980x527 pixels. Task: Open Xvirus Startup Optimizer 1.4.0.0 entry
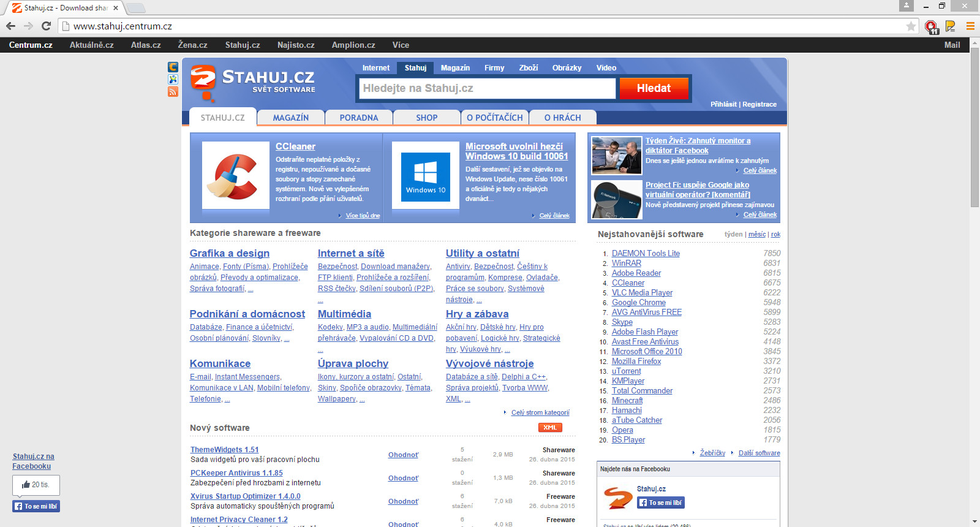(246, 496)
